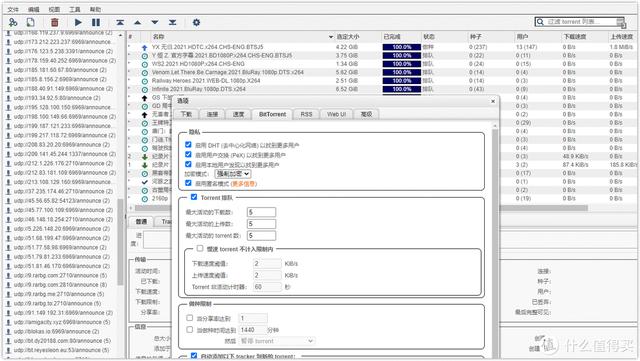Click tracker icon for udp://blokas.io

[x=8, y=331]
